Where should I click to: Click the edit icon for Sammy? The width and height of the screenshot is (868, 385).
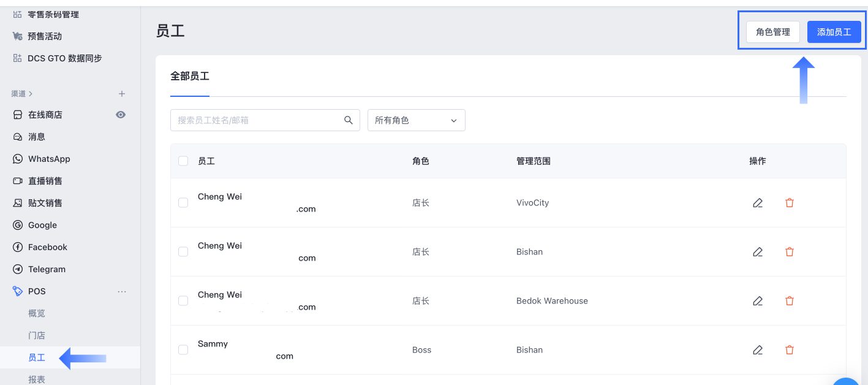pos(758,350)
